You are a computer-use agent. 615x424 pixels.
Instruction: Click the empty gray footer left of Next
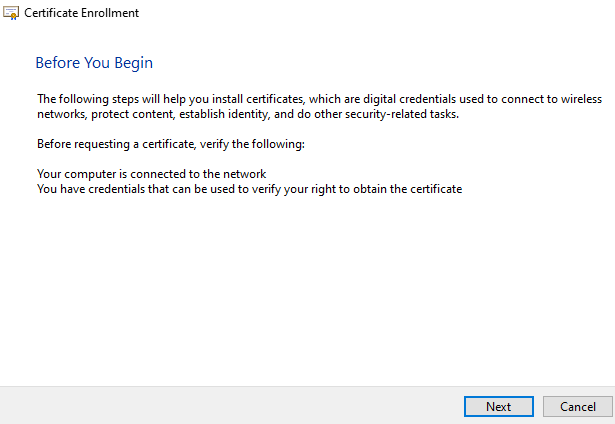point(230,406)
